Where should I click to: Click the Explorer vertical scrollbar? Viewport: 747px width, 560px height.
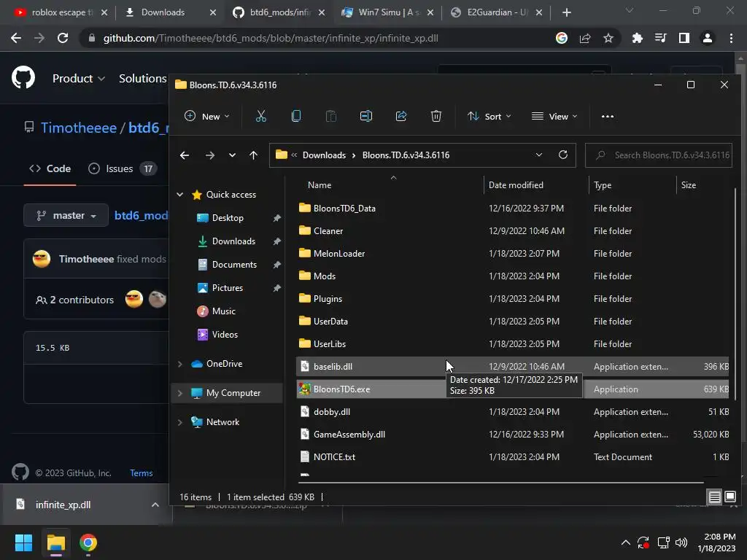coord(735,294)
